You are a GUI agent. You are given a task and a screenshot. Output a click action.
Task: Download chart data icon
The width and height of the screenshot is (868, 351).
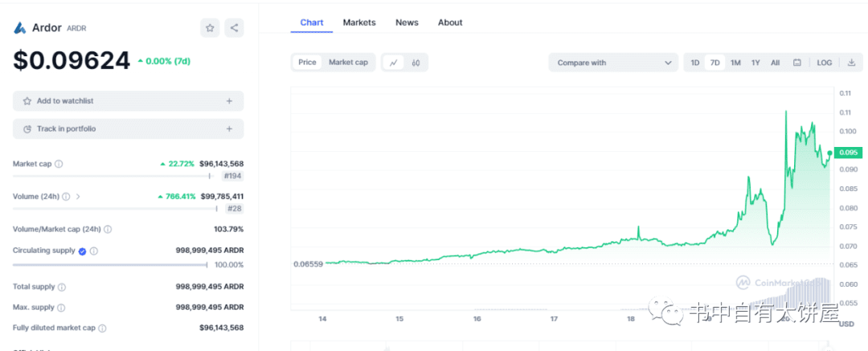click(851, 63)
